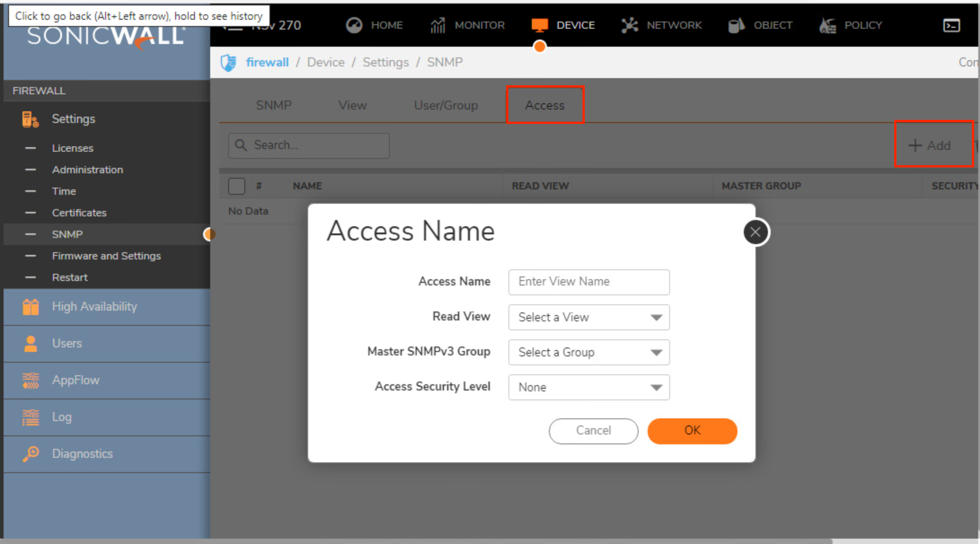Click the AppFlow icon
980x544 pixels.
coord(30,380)
